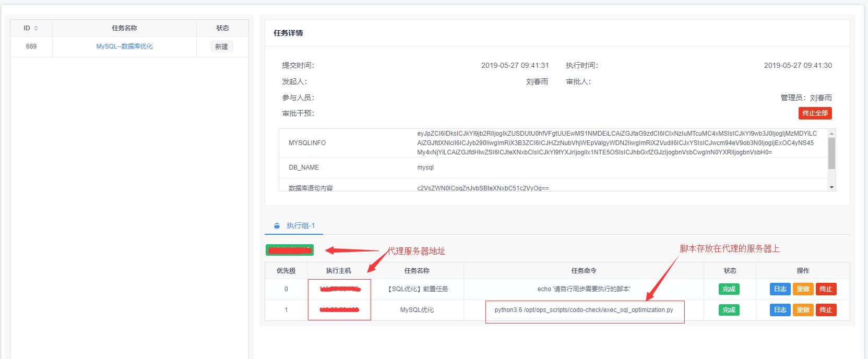Open 日志 for the MySQL优化 row
Screen dimensions: 868x359
[x=780, y=310]
